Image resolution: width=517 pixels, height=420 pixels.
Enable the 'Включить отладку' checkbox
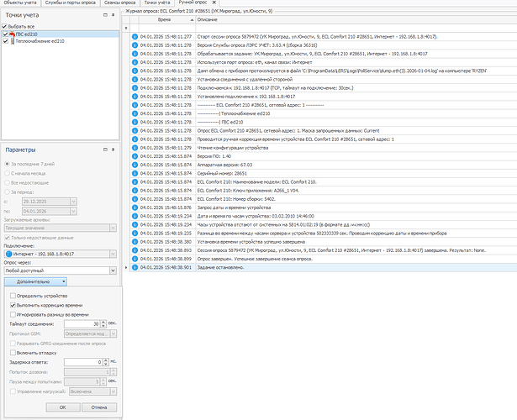point(12,351)
